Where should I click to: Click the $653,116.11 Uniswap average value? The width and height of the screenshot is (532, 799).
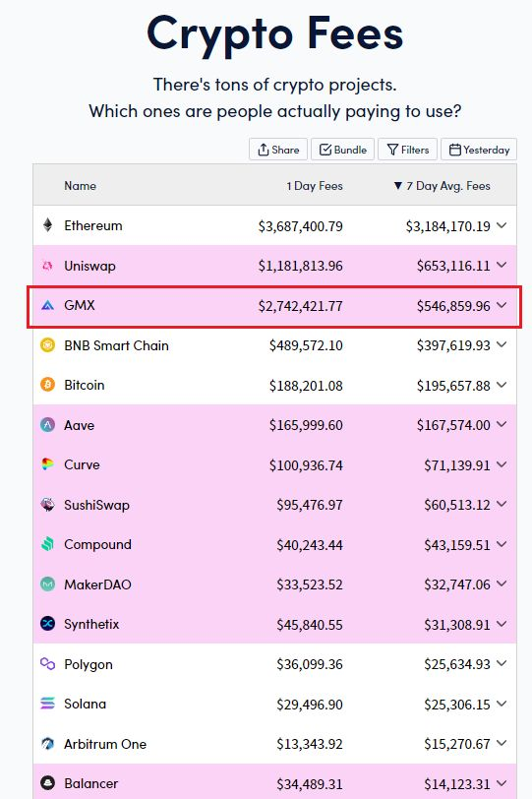(453, 266)
